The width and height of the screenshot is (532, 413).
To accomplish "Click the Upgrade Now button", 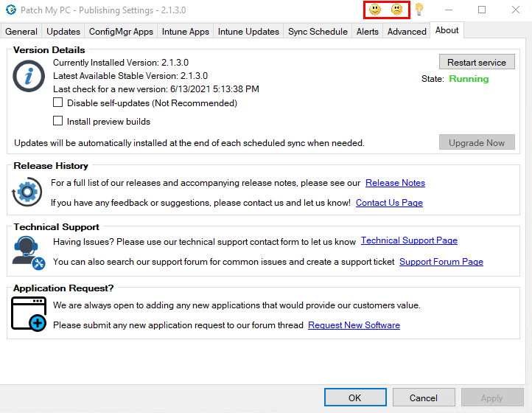I will (x=477, y=142).
